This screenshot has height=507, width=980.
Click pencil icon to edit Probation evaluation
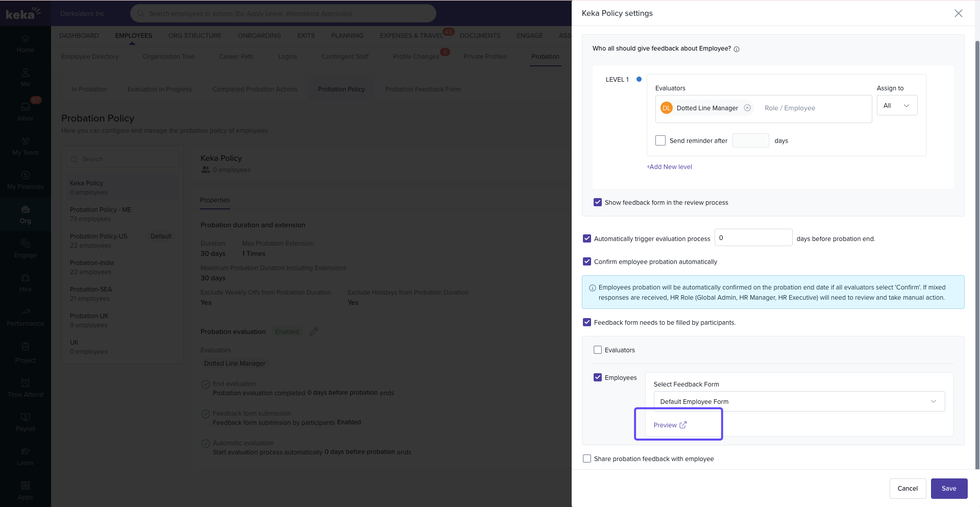[314, 331]
